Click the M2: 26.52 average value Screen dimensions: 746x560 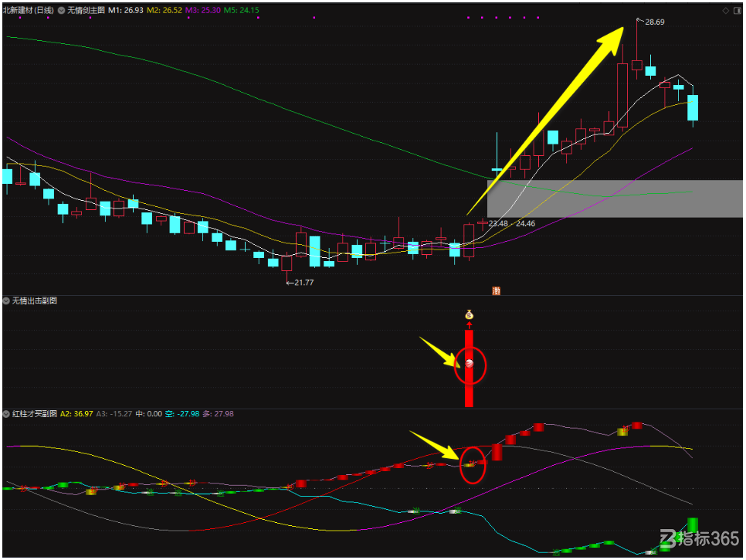(x=164, y=11)
